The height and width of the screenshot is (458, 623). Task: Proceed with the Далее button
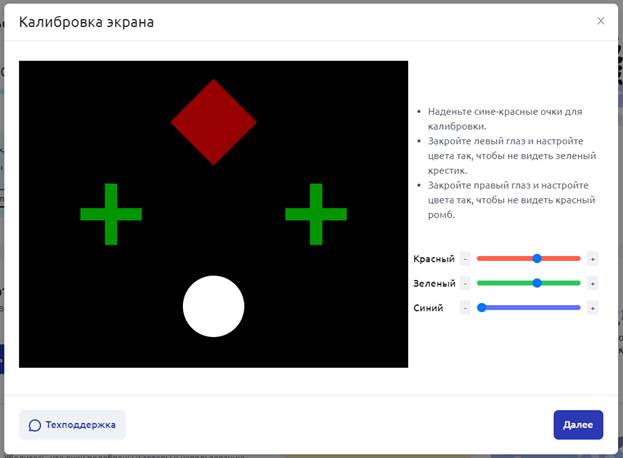[578, 425]
